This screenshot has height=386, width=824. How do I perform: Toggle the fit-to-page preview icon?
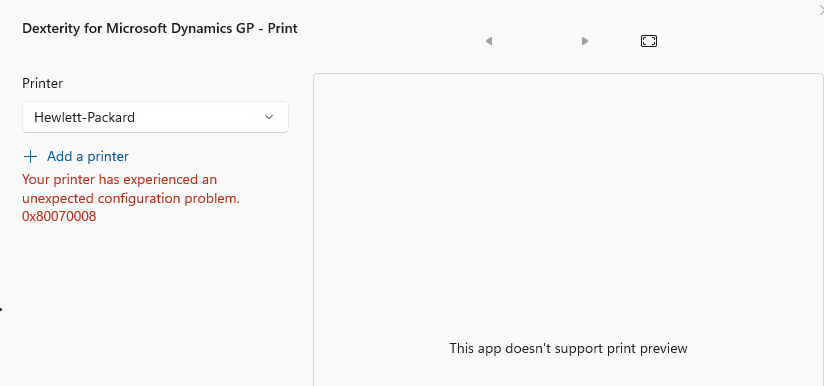click(x=649, y=41)
